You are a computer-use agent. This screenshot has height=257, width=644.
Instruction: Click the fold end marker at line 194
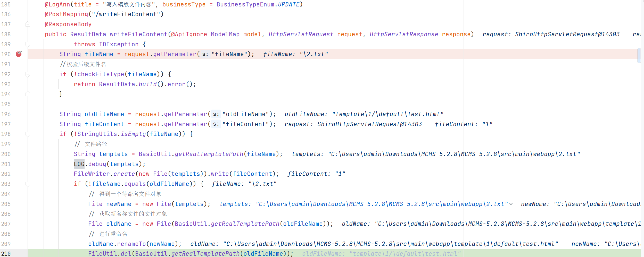tap(28, 94)
